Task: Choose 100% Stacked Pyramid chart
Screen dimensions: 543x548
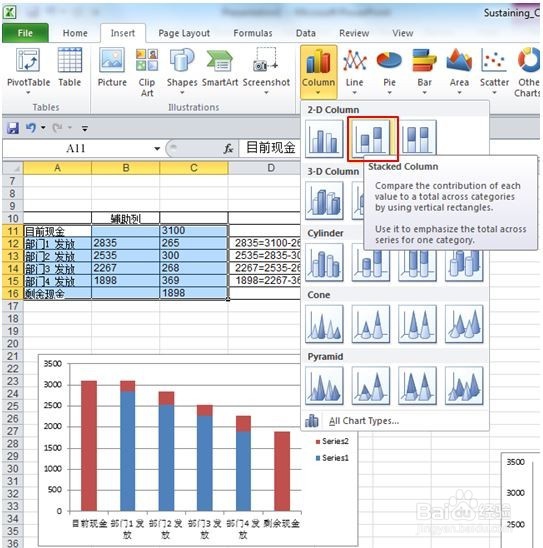Action: pyautogui.click(x=417, y=385)
